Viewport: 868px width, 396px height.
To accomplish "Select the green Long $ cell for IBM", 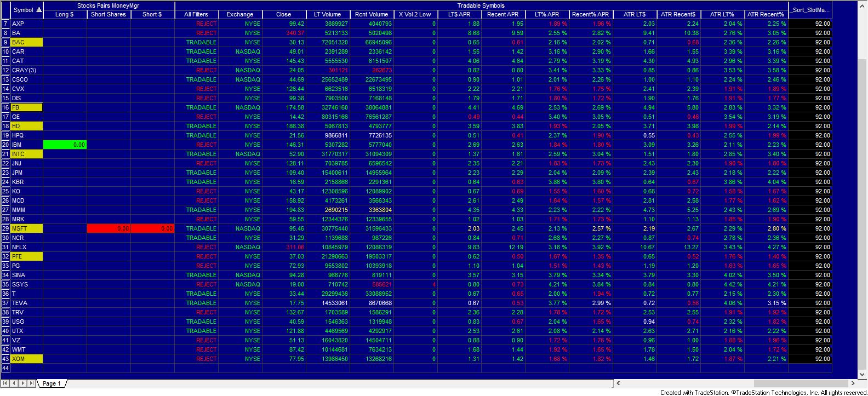I will pyautogui.click(x=65, y=145).
